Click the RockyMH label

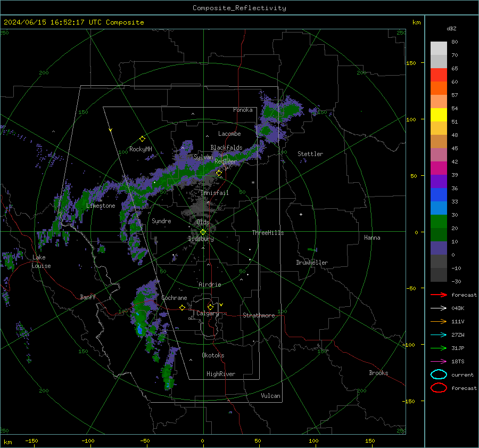141,149
